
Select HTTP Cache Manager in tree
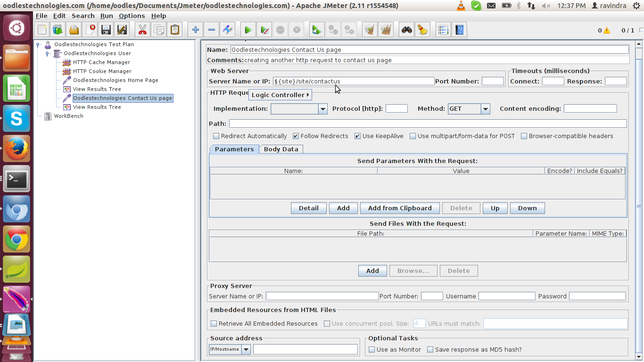(101, 62)
